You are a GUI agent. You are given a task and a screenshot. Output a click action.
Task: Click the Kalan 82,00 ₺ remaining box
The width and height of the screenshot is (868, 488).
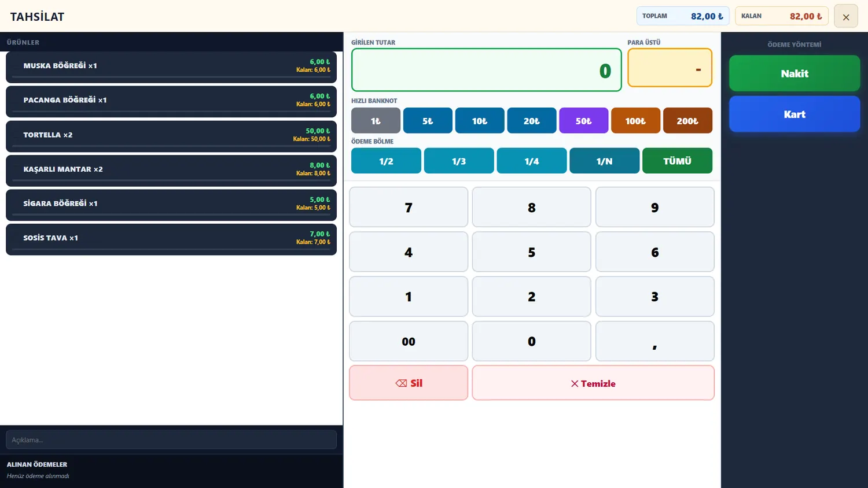pyautogui.click(x=782, y=16)
